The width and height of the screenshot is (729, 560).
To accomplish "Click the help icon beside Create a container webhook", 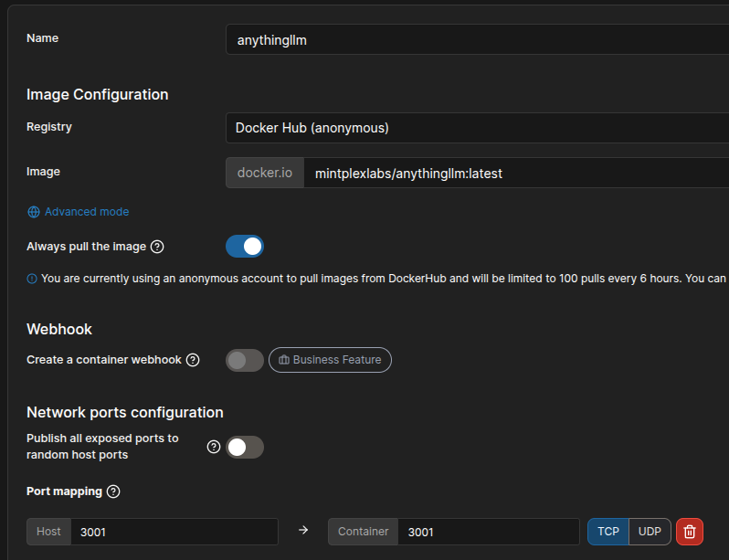I will (x=193, y=360).
